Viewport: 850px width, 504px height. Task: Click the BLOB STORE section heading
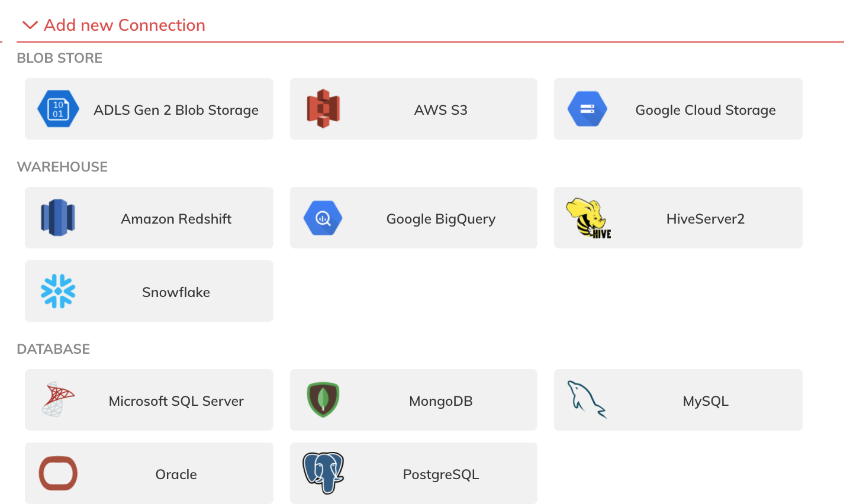pyautogui.click(x=59, y=58)
